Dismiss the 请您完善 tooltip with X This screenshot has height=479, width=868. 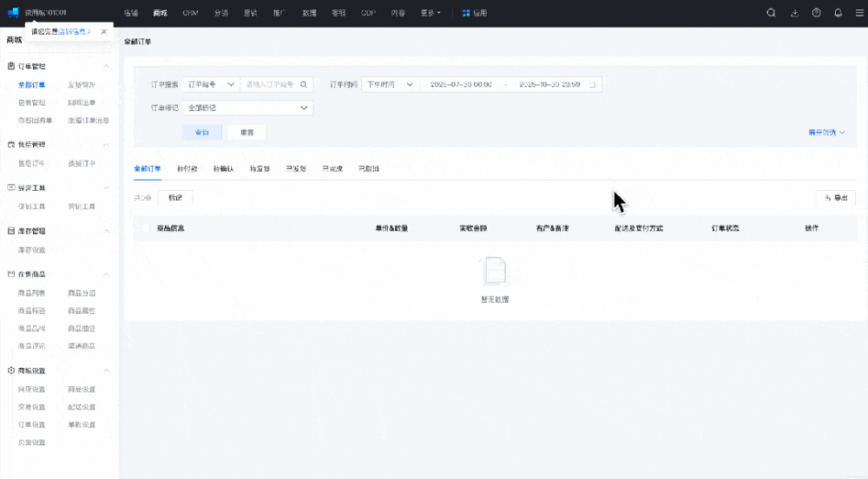[x=104, y=31]
